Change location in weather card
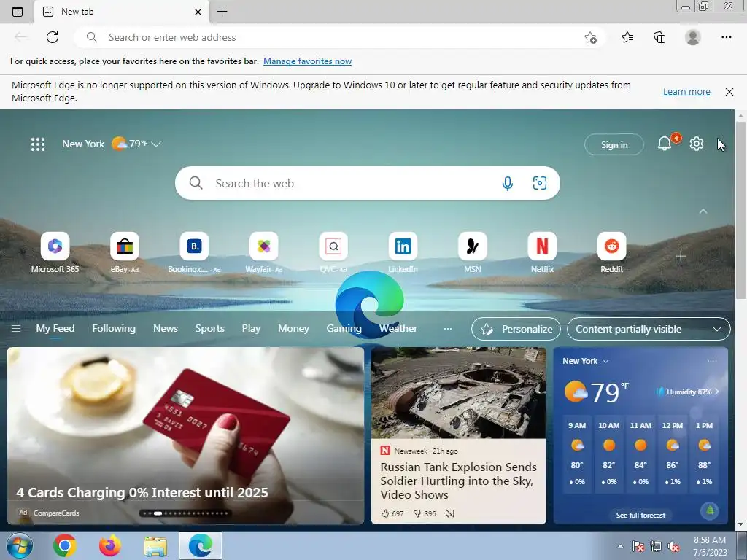This screenshot has width=747, height=560. [586, 361]
